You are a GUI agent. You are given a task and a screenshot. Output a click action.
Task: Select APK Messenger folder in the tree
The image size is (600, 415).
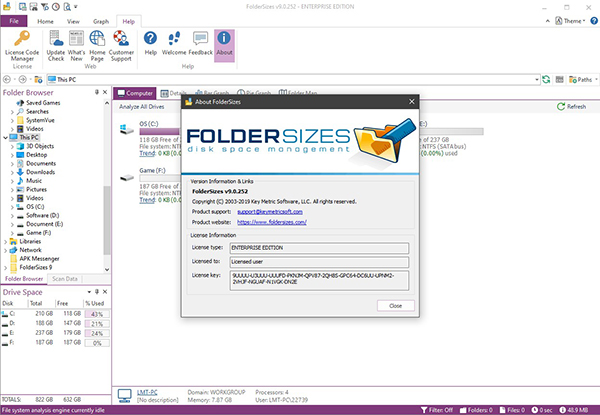39,259
